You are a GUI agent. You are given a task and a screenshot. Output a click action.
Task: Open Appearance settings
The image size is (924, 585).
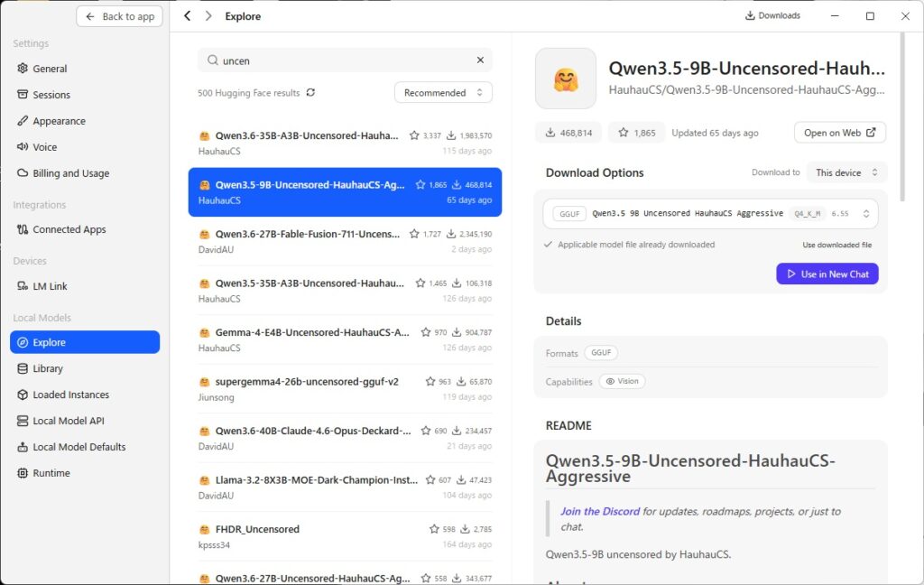[x=85, y=121]
